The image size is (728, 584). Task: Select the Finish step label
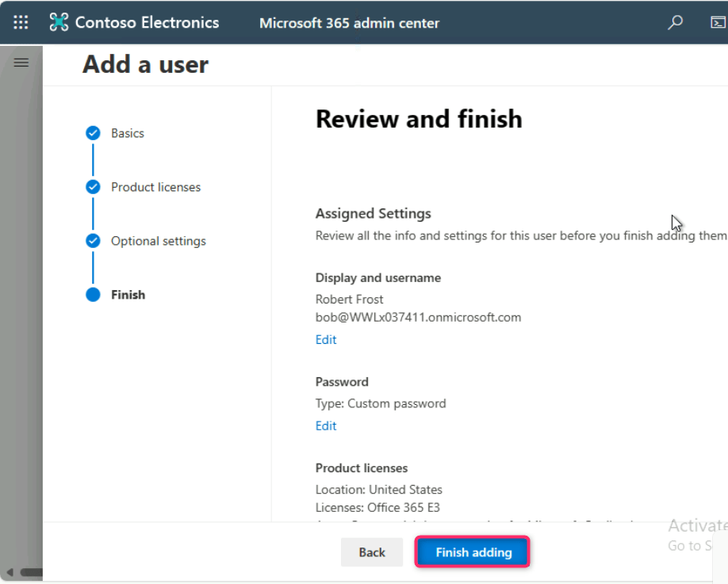(x=128, y=295)
